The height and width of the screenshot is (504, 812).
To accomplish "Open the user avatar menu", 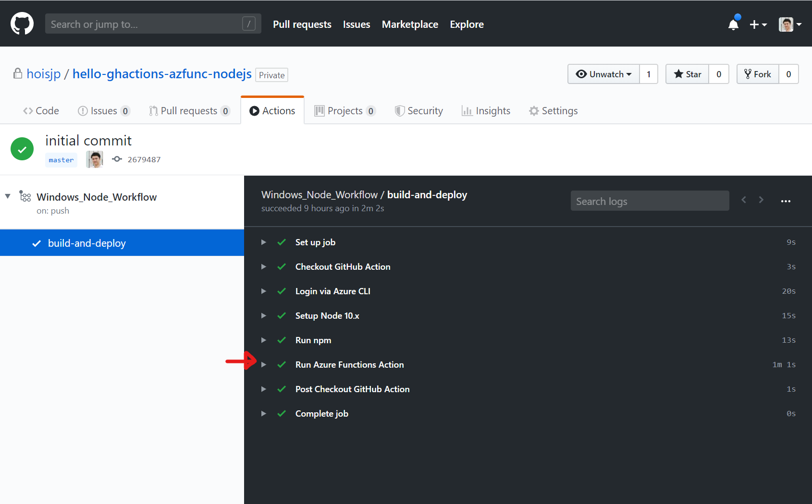I will pyautogui.click(x=790, y=24).
